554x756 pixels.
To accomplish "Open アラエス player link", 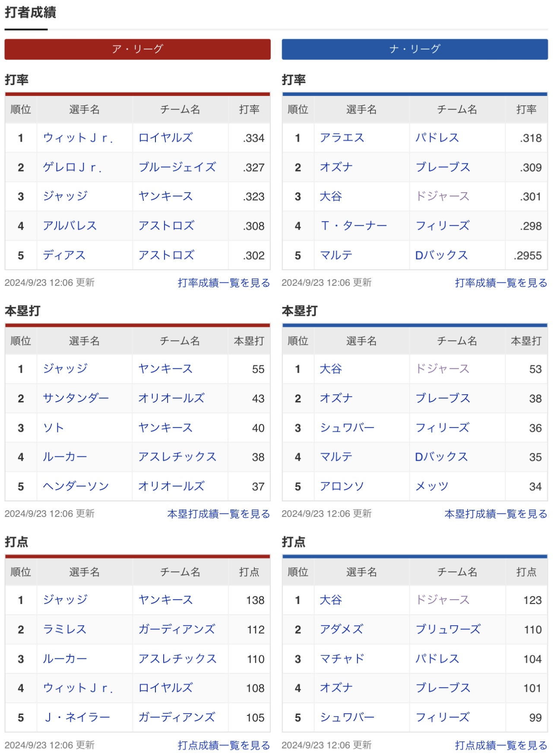I will pyautogui.click(x=342, y=138).
